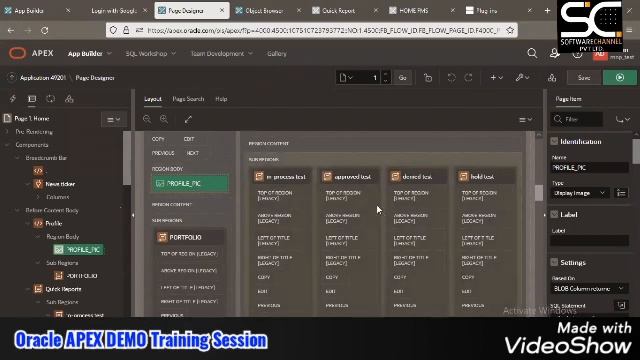This screenshot has width=640, height=360.
Task: Open the page selector dropdown
Action: click(x=346, y=78)
